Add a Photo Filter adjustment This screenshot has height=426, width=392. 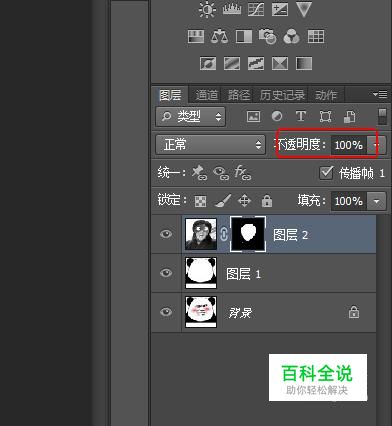pos(267,36)
